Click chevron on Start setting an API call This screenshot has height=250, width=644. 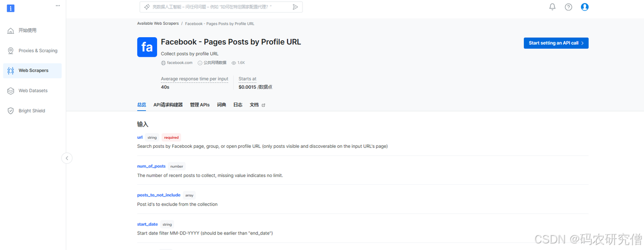coord(582,43)
